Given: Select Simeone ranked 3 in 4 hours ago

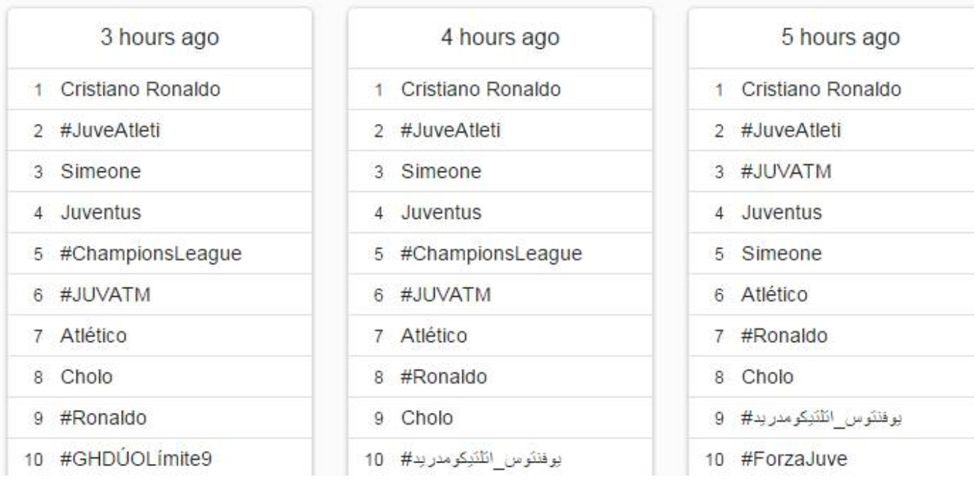Looking at the screenshot, I should click(440, 171).
